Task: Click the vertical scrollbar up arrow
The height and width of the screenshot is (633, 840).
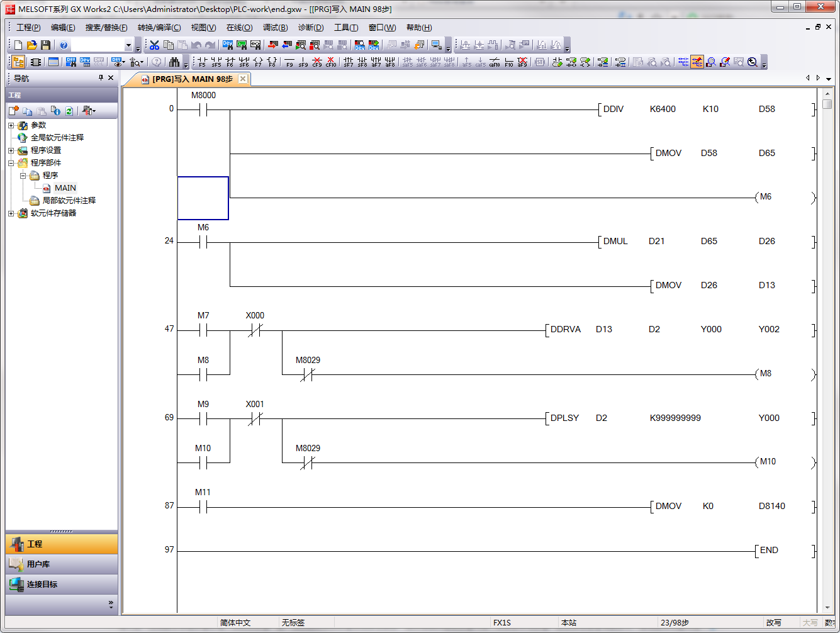Action: click(x=827, y=93)
